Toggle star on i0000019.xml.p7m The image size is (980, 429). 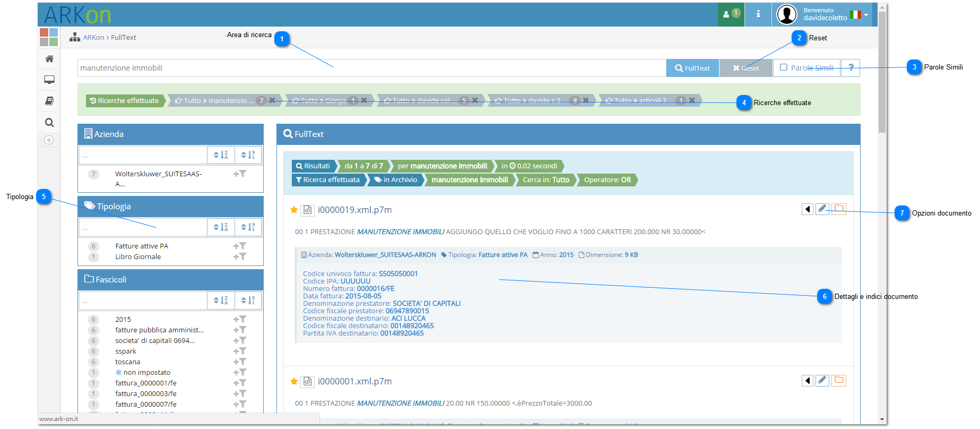pyautogui.click(x=294, y=210)
